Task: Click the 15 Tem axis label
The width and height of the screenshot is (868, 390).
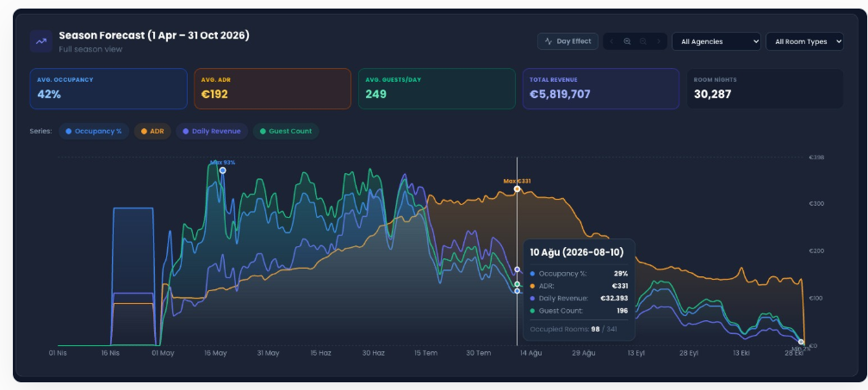Action: (425, 353)
